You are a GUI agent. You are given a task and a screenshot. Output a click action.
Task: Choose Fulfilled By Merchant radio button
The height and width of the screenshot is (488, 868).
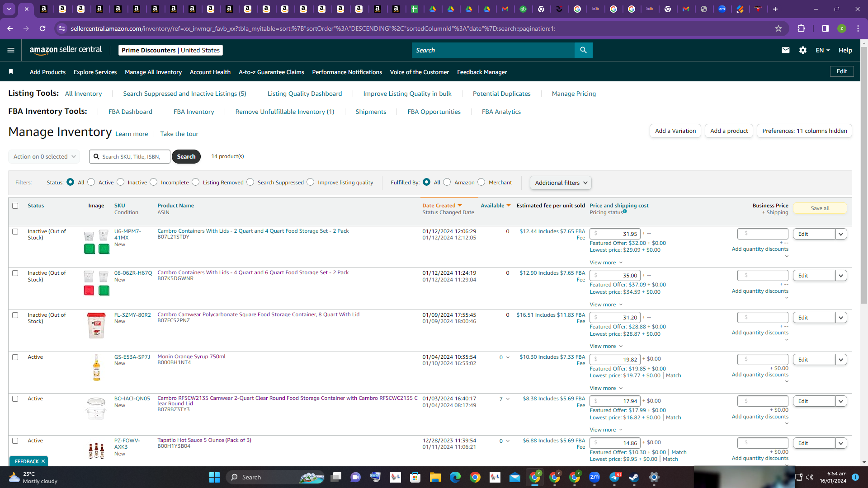click(x=481, y=182)
